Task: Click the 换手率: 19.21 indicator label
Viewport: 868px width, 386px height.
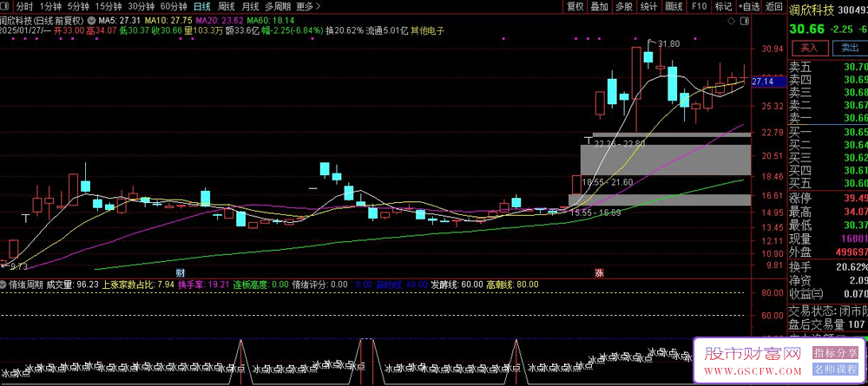Action: [202, 285]
